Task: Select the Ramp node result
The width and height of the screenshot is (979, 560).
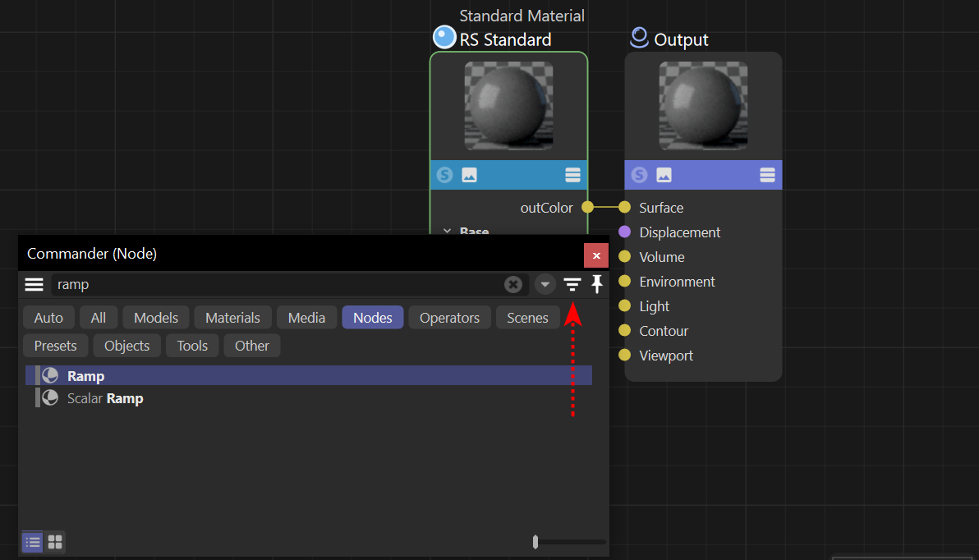Action: click(86, 376)
